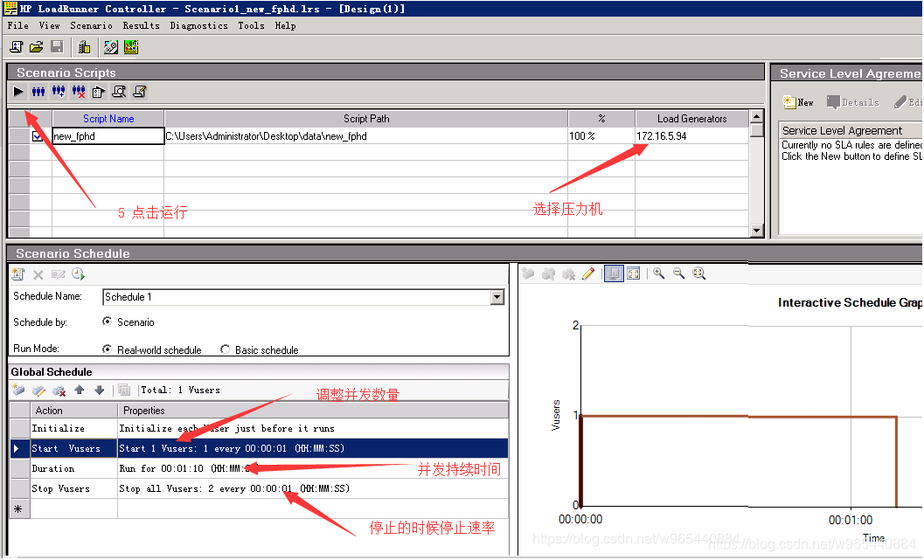Click the scripts list scroll-up arrow

coord(757,116)
